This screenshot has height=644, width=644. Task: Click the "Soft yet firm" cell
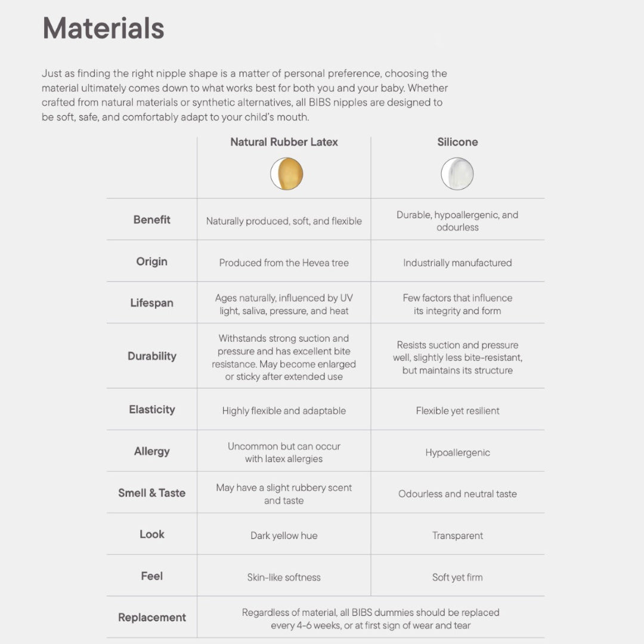coord(457,577)
